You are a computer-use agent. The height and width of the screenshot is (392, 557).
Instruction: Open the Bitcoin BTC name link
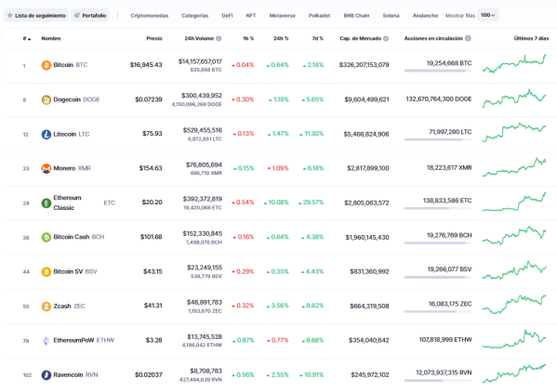click(71, 65)
